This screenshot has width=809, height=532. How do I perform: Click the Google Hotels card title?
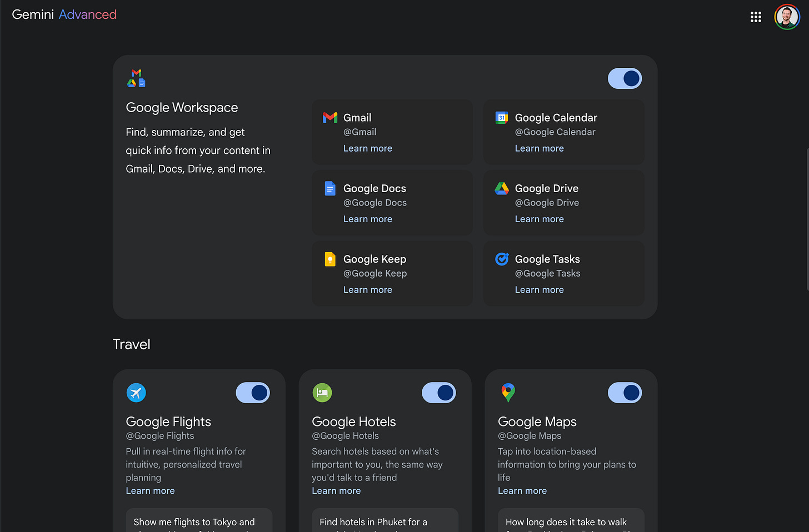(354, 421)
